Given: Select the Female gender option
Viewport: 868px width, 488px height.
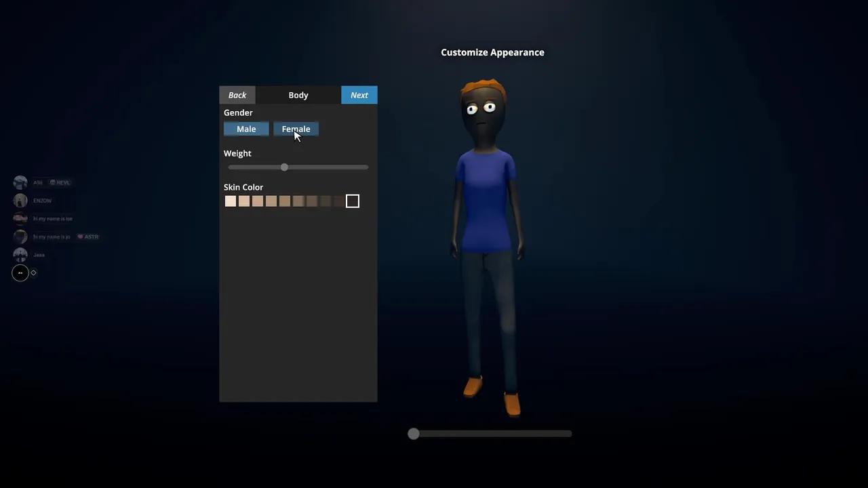Looking at the screenshot, I should click(296, 129).
